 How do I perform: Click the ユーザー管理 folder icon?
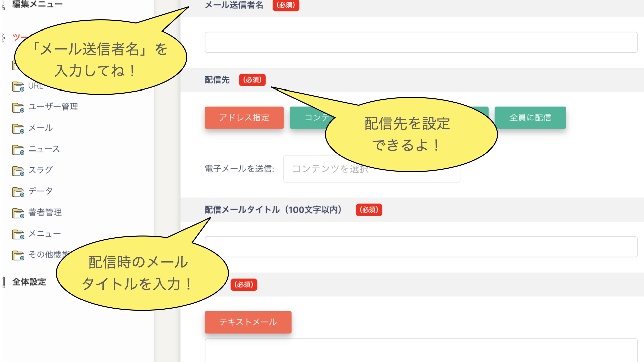pos(18,108)
